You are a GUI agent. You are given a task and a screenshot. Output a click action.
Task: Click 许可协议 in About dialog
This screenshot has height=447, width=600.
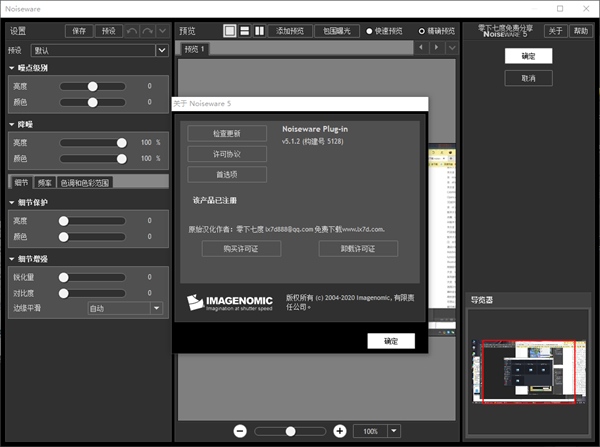pyautogui.click(x=227, y=154)
